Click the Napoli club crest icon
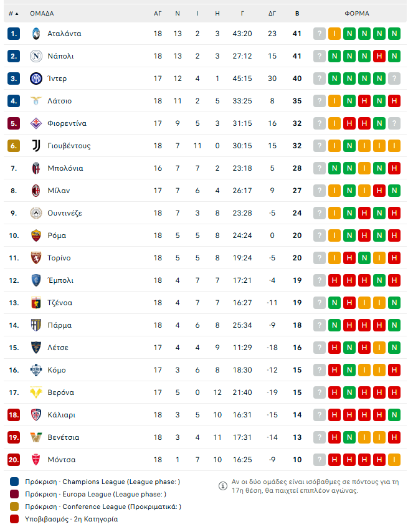This screenshot has height=532, width=408. [x=36, y=56]
